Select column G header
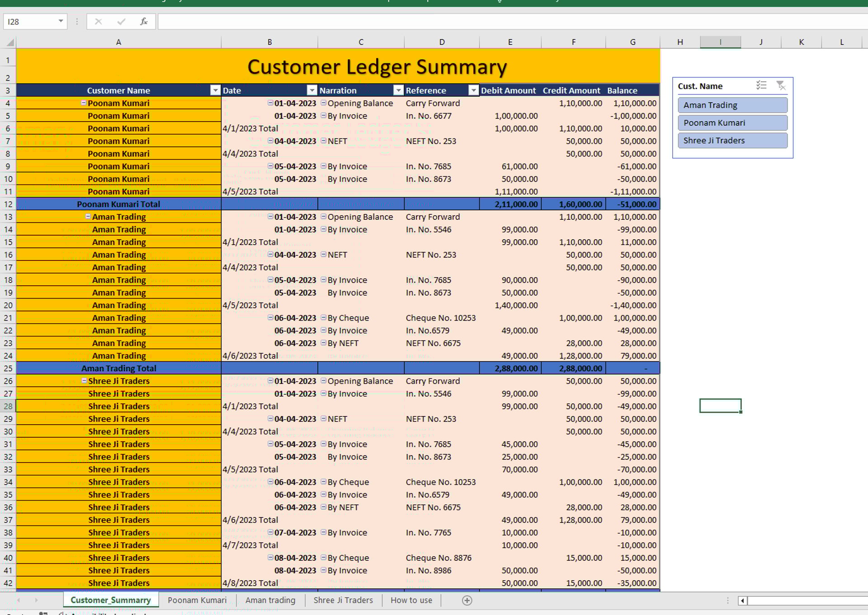 [632, 42]
